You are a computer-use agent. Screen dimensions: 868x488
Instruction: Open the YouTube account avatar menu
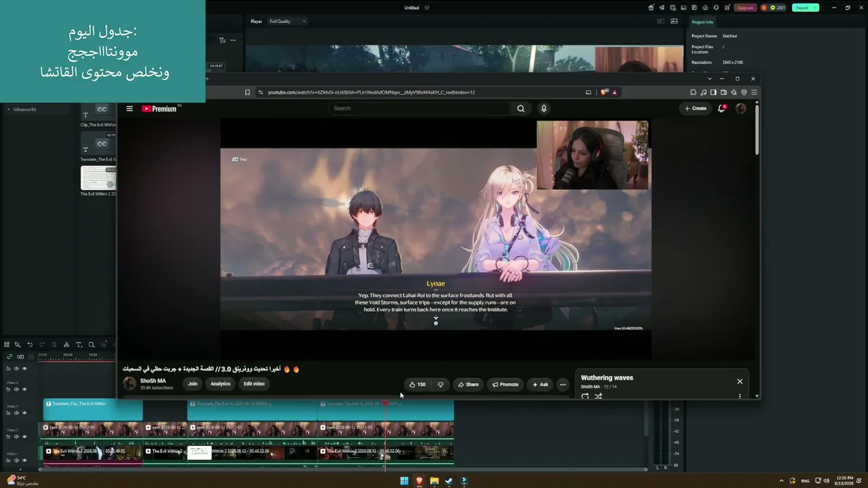coord(741,108)
